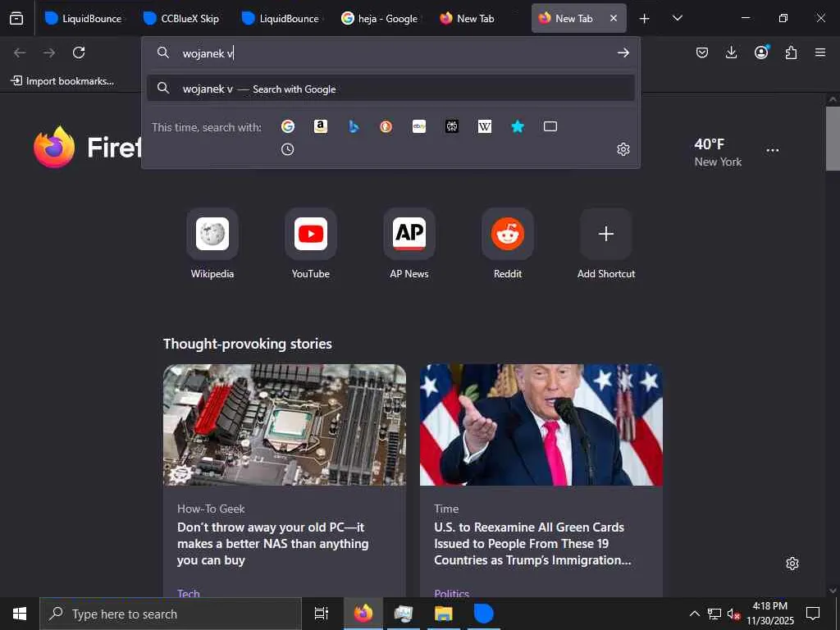Open the Trump press conference story image
The width and height of the screenshot is (840, 630).
click(541, 425)
